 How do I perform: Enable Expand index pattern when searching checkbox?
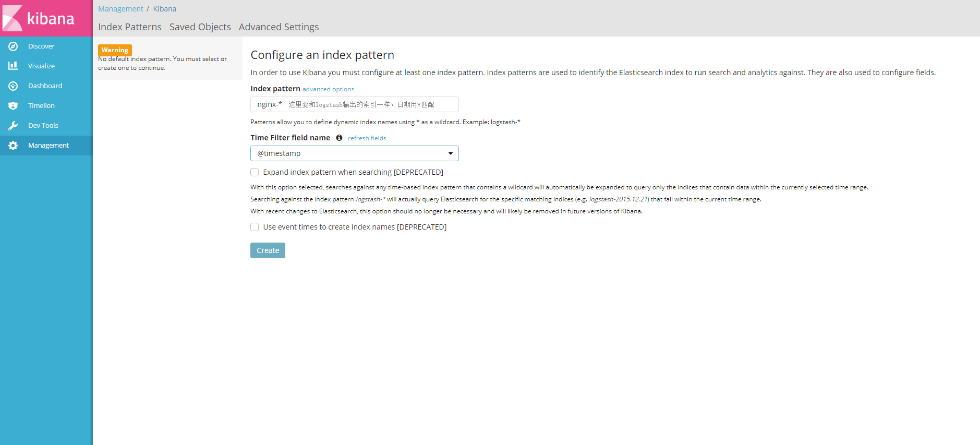(x=255, y=172)
